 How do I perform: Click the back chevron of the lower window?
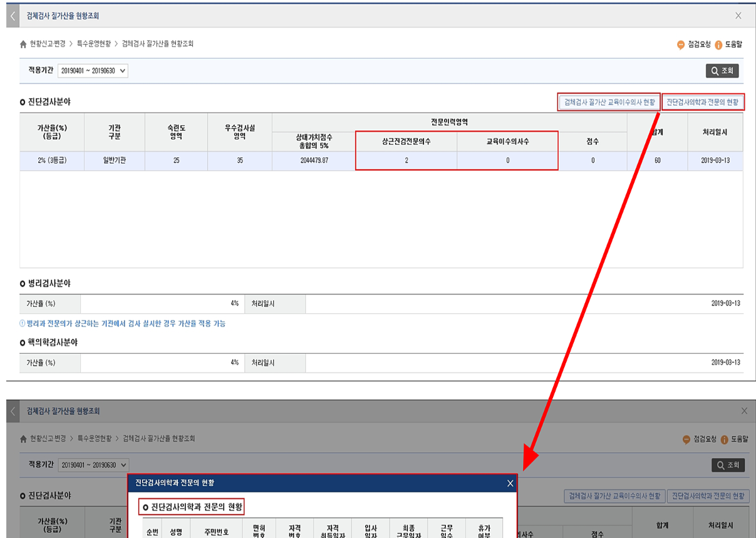13,411
